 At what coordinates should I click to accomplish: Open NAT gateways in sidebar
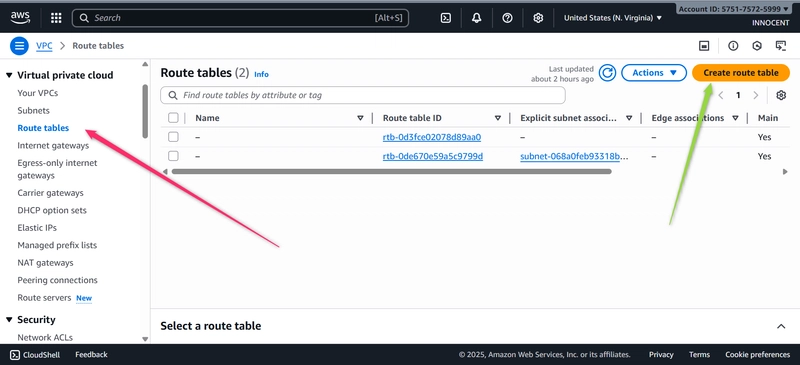point(45,263)
